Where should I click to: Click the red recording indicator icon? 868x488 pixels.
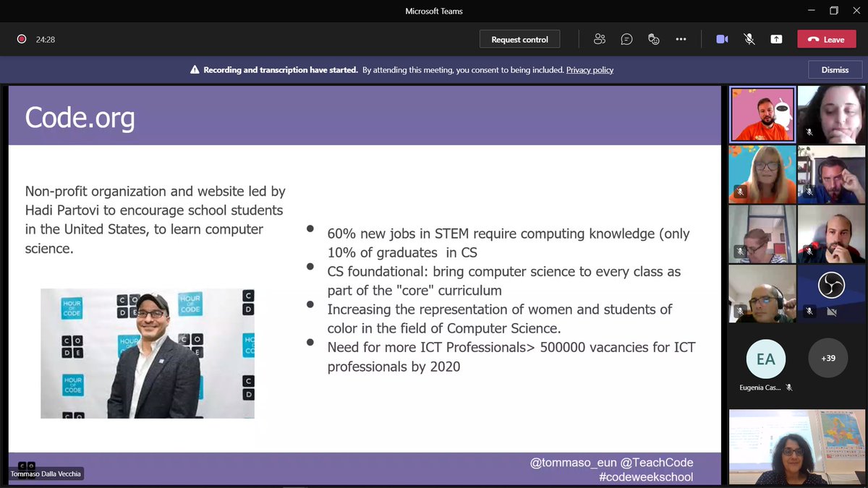(22, 39)
